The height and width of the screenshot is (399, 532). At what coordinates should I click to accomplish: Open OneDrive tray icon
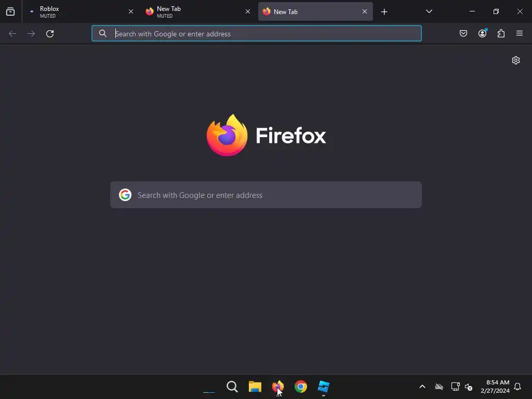point(439,387)
